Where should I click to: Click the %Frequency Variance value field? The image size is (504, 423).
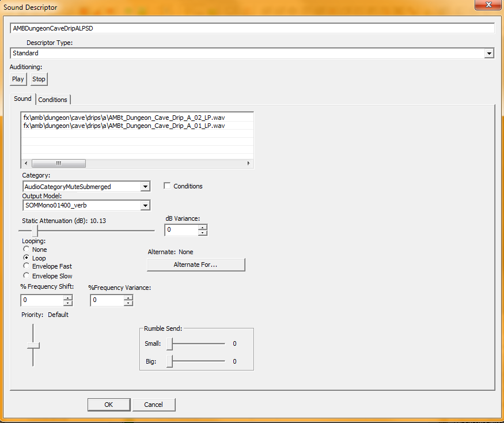[107, 300]
